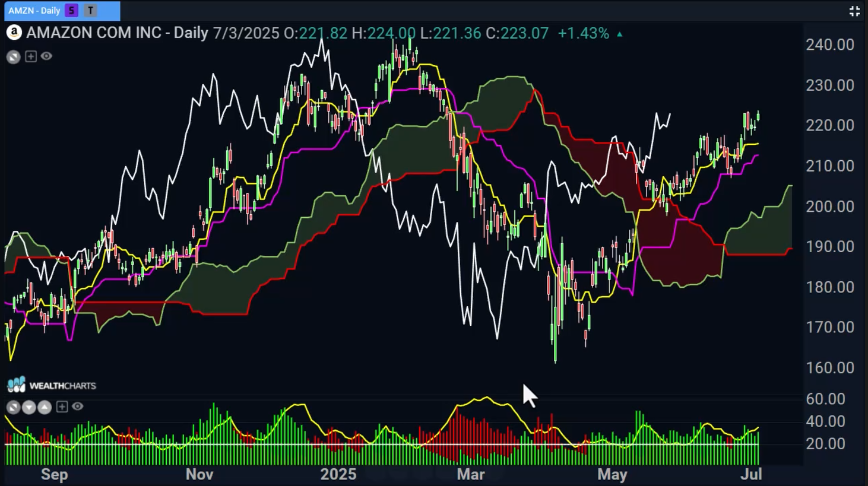
Task: Click the 210.00 price axis label
Action: [829, 166]
